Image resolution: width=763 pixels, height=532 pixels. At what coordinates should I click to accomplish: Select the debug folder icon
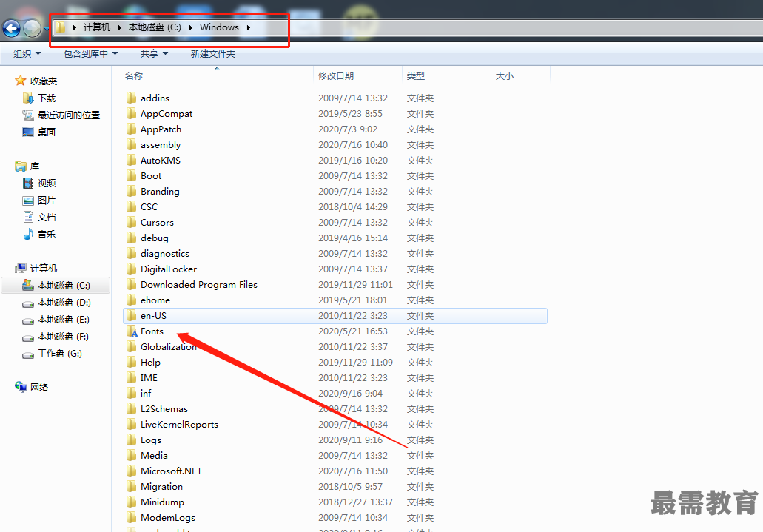(131, 238)
